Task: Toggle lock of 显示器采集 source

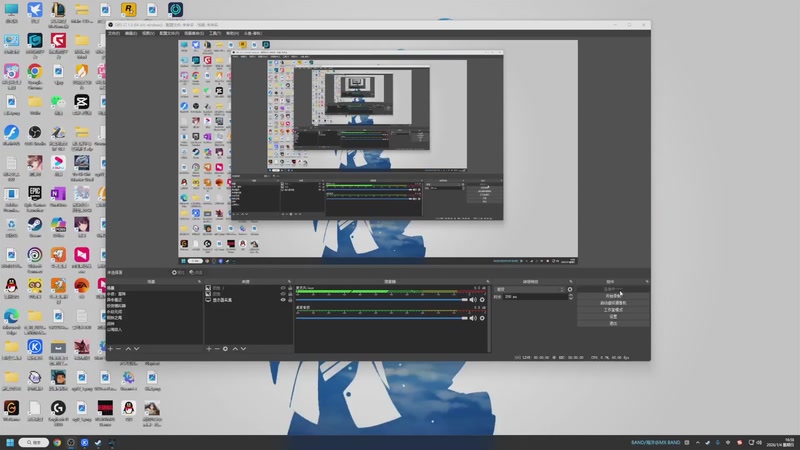Action: [x=290, y=300]
